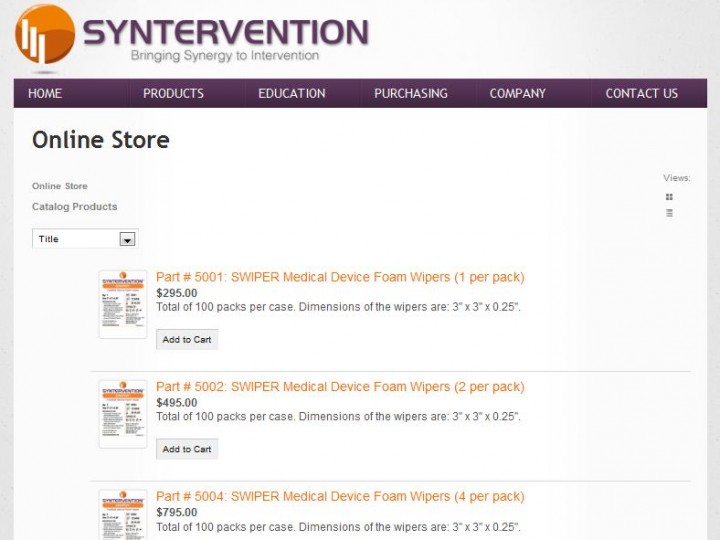View Part # 5001 product thumbnail
This screenshot has width=720, height=540.
click(x=123, y=304)
